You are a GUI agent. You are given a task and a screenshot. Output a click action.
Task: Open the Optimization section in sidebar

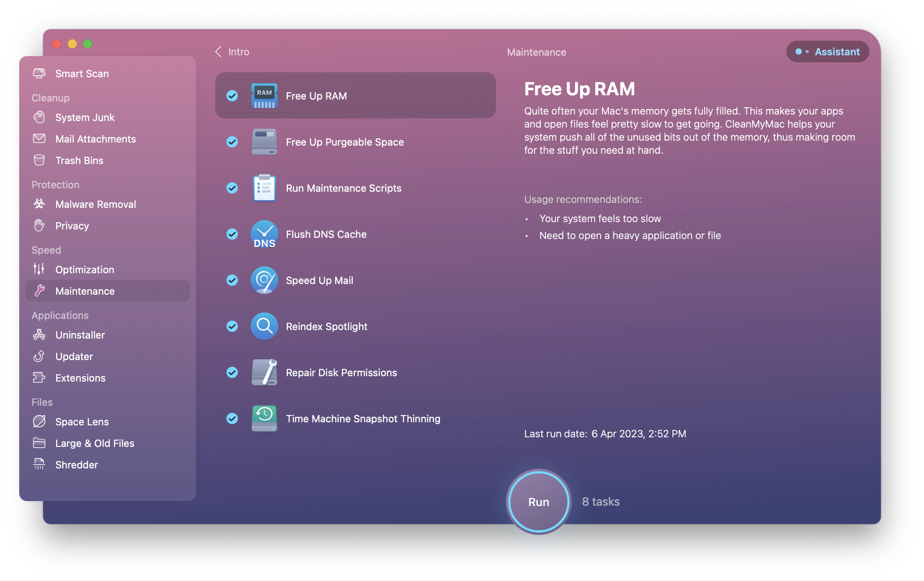click(85, 269)
